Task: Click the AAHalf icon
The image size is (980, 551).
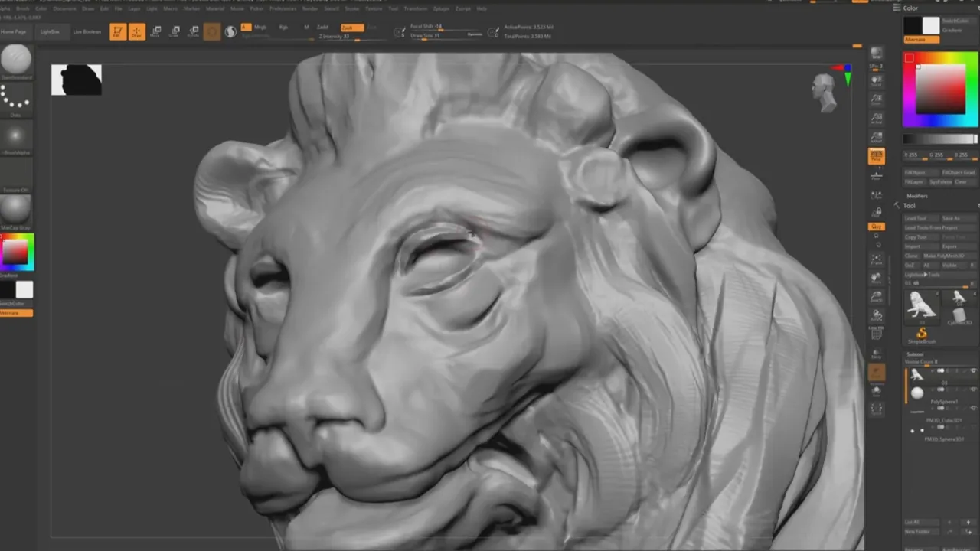Action: pyautogui.click(x=877, y=137)
